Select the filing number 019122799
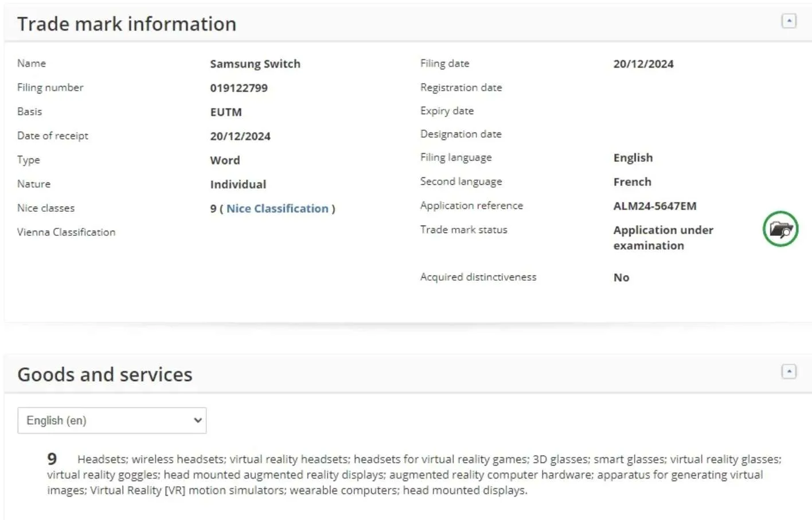This screenshot has height=520, width=812. pos(239,88)
